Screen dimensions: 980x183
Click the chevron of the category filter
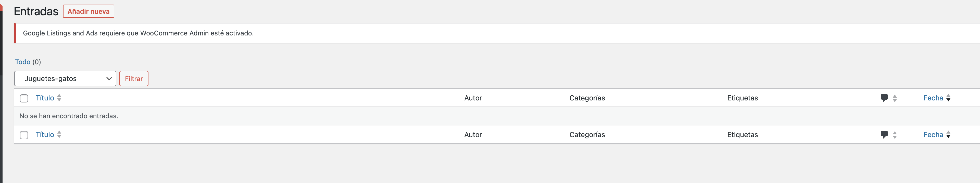(x=109, y=79)
